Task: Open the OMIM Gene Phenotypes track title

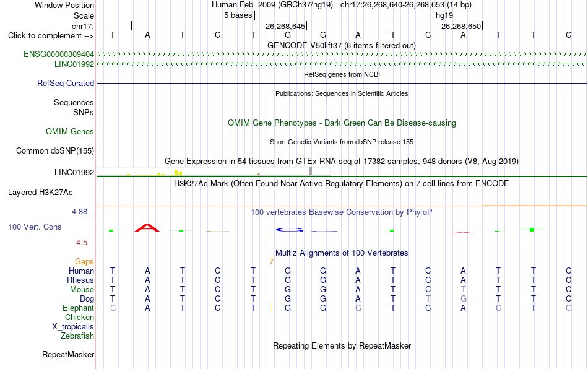Action: click(x=342, y=123)
